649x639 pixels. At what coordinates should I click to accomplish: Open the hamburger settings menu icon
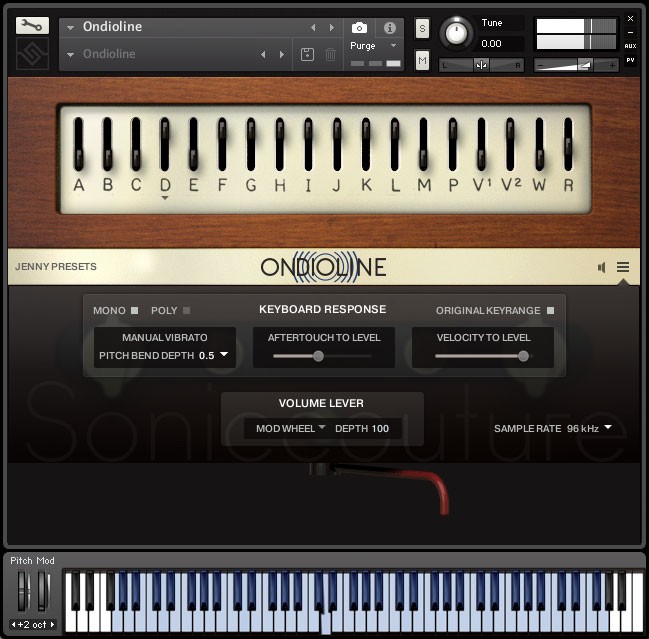(x=623, y=267)
